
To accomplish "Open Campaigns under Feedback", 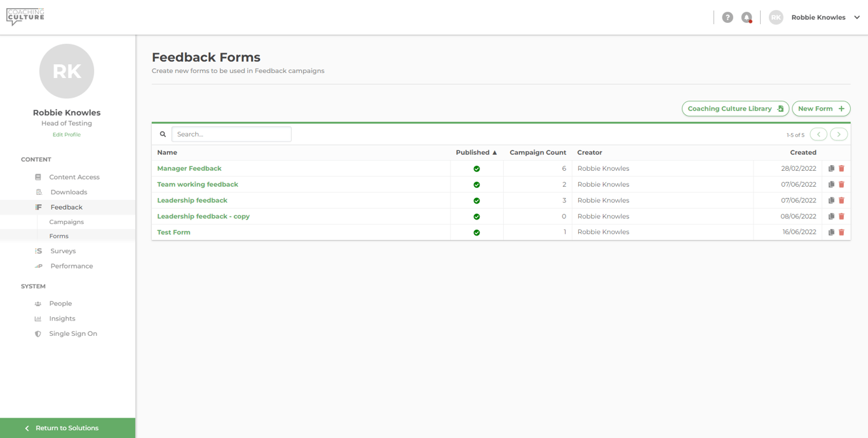I will (x=67, y=222).
